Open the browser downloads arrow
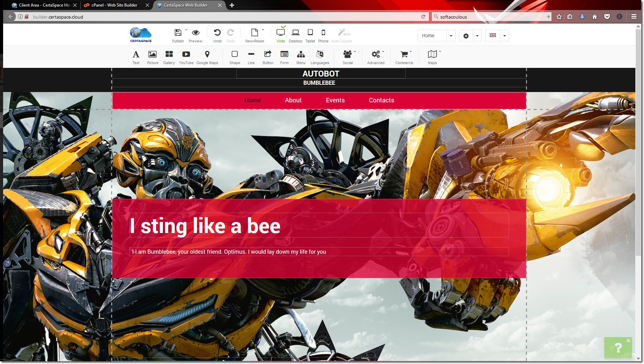 point(582,17)
